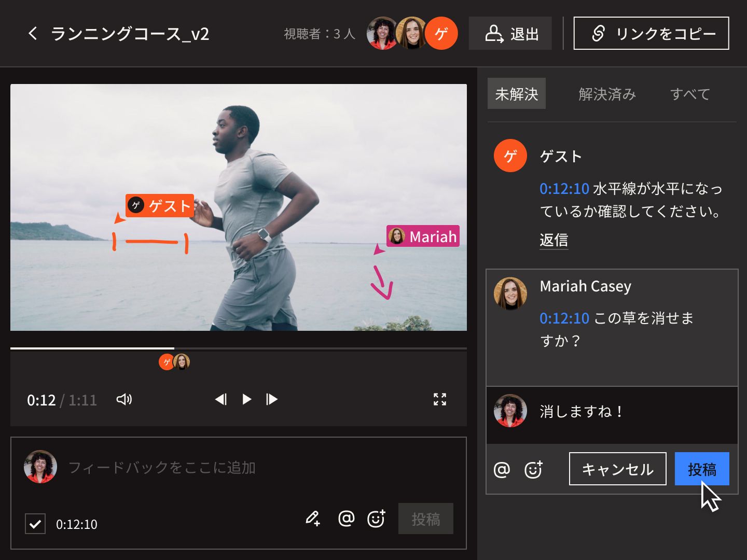Click the @ mention icon in the reply editor
The image size is (747, 560).
[502, 469]
